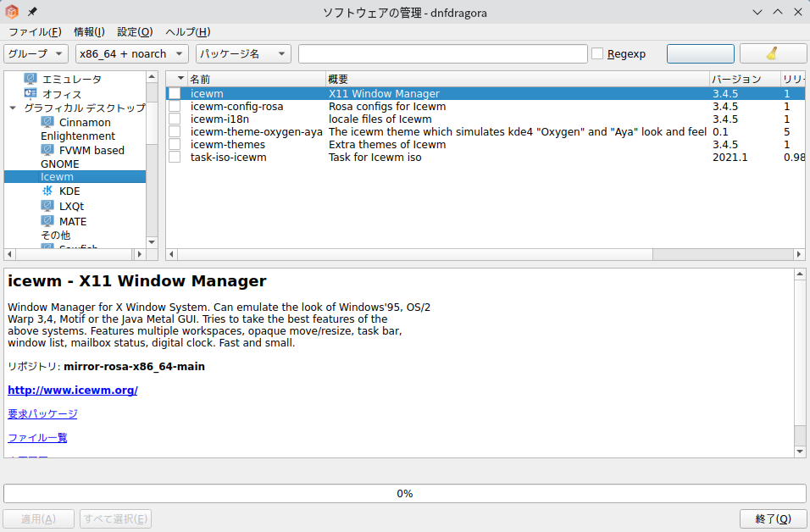Click the Cinnamon desktop icon
This screenshot has height=532, width=810.
47,122
